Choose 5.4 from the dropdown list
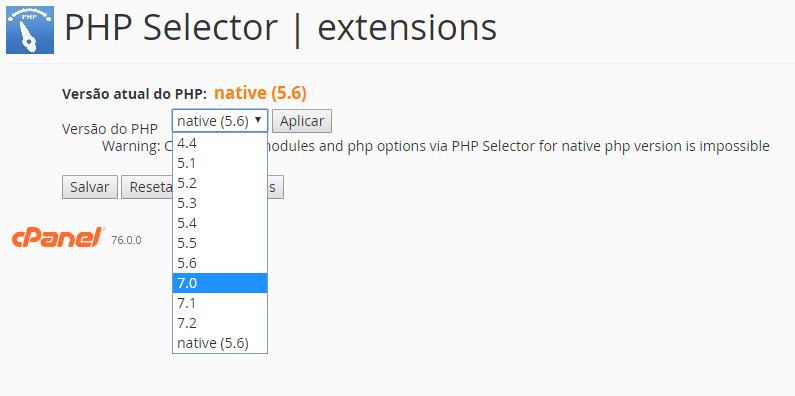Viewport: 795px width, 396px height. [220, 223]
